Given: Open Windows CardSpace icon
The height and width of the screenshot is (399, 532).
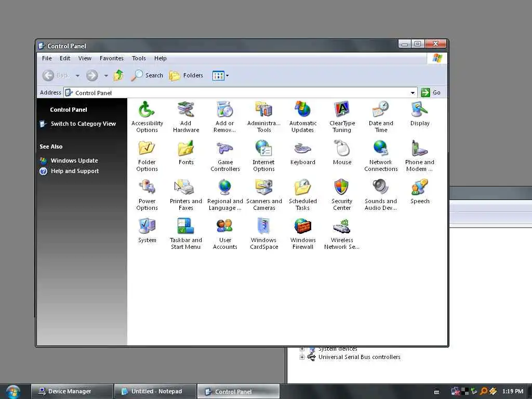Looking at the screenshot, I should (x=263, y=234).
